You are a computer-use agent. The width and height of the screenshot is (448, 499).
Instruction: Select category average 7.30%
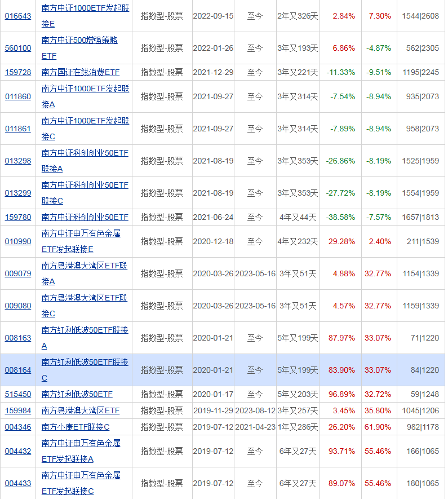tap(380, 16)
